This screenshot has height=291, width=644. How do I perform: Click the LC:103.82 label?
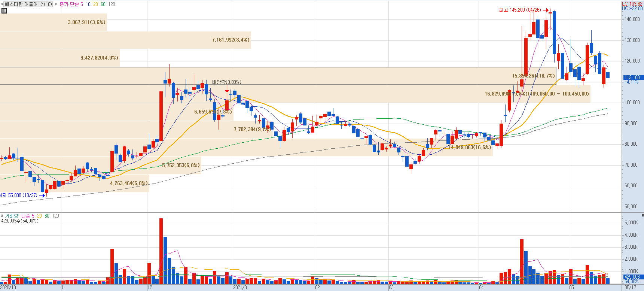[x=632, y=4]
